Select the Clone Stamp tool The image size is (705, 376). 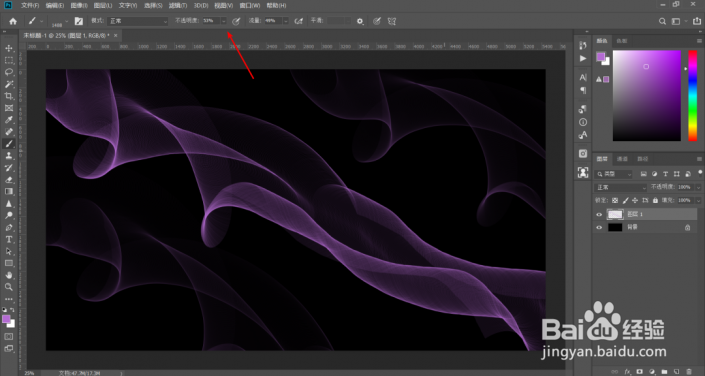click(9, 156)
